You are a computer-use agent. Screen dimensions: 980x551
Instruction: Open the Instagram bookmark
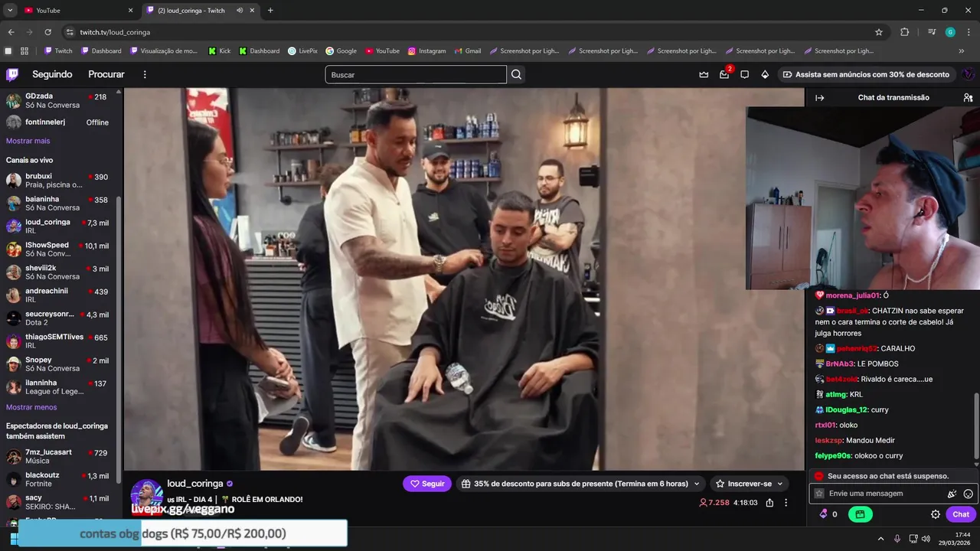click(426, 51)
